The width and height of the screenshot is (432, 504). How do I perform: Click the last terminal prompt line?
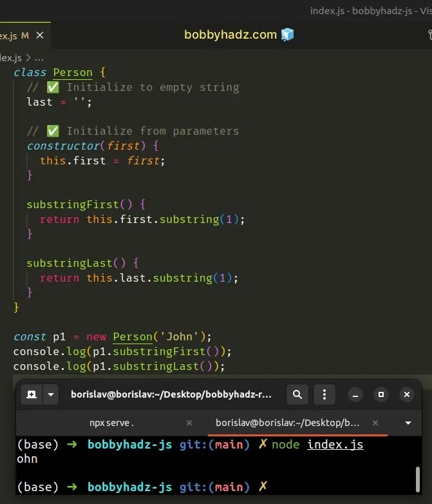click(x=142, y=487)
